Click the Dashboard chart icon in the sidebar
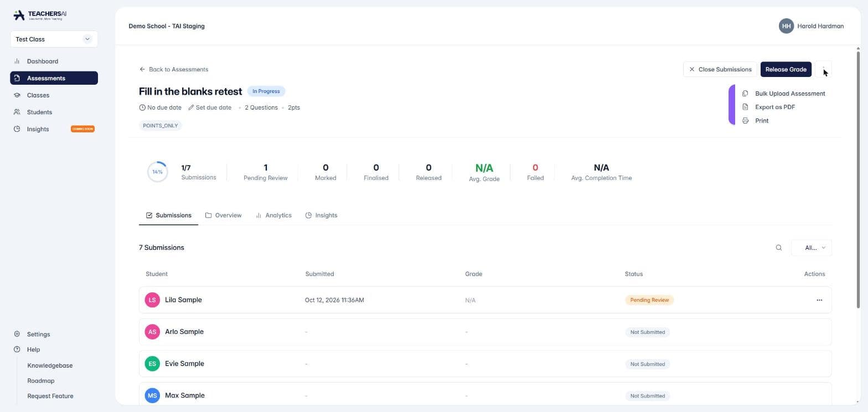Image resolution: width=868 pixels, height=412 pixels. click(x=17, y=61)
